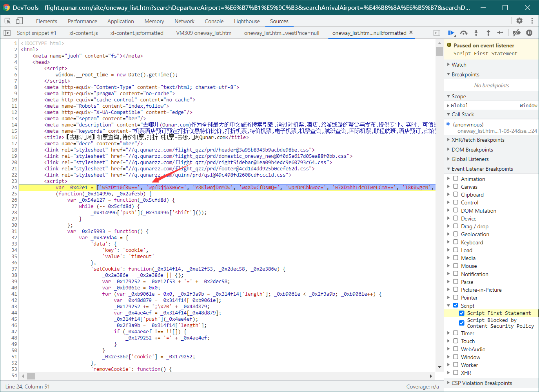Check the XHR event checkbox
Screen dimensions: 539x392
456,372
